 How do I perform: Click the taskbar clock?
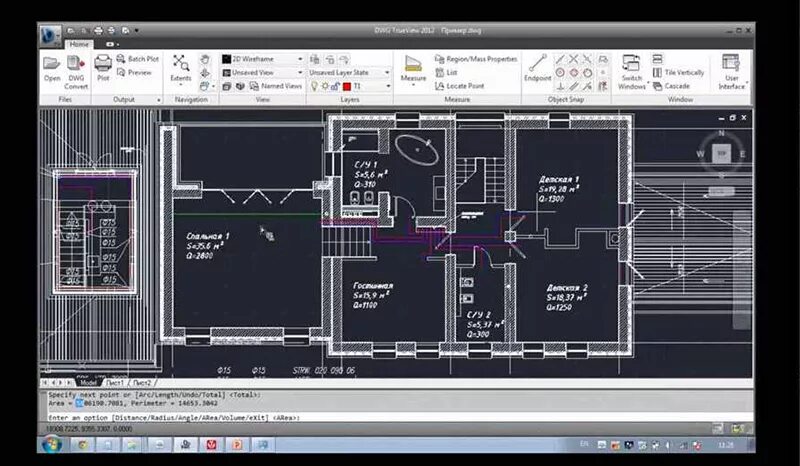[726, 445]
